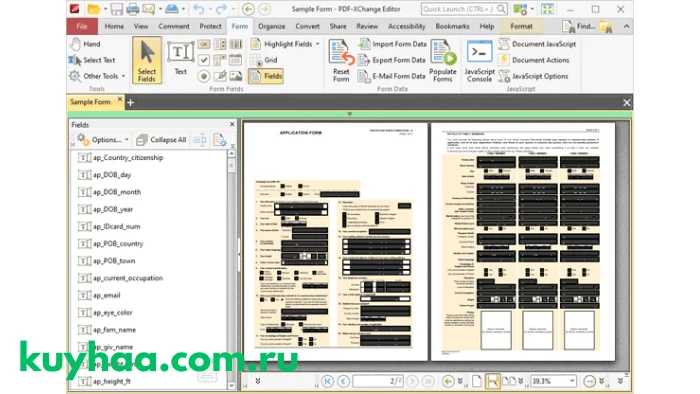Expand the Highlight Fields dropdown

point(317,44)
